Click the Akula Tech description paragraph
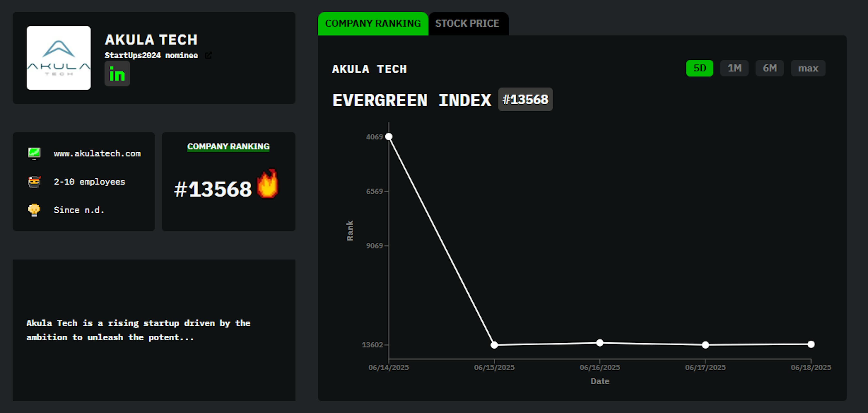The image size is (868, 413). tap(139, 330)
